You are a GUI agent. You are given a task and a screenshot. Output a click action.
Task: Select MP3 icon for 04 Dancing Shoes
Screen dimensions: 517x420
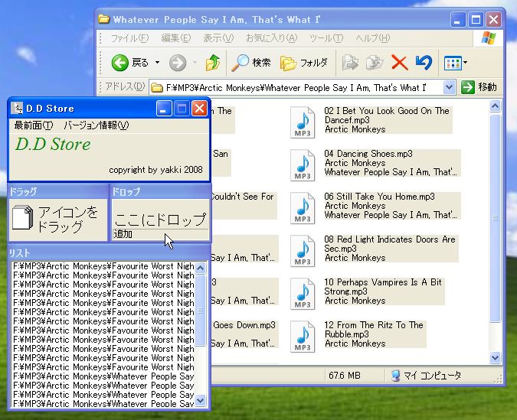click(x=303, y=165)
